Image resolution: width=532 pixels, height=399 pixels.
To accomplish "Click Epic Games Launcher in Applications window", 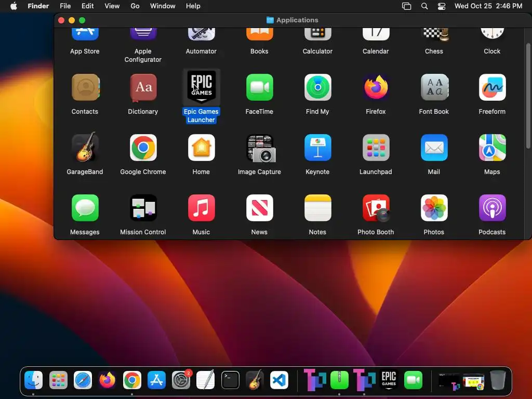I will click(x=202, y=87).
